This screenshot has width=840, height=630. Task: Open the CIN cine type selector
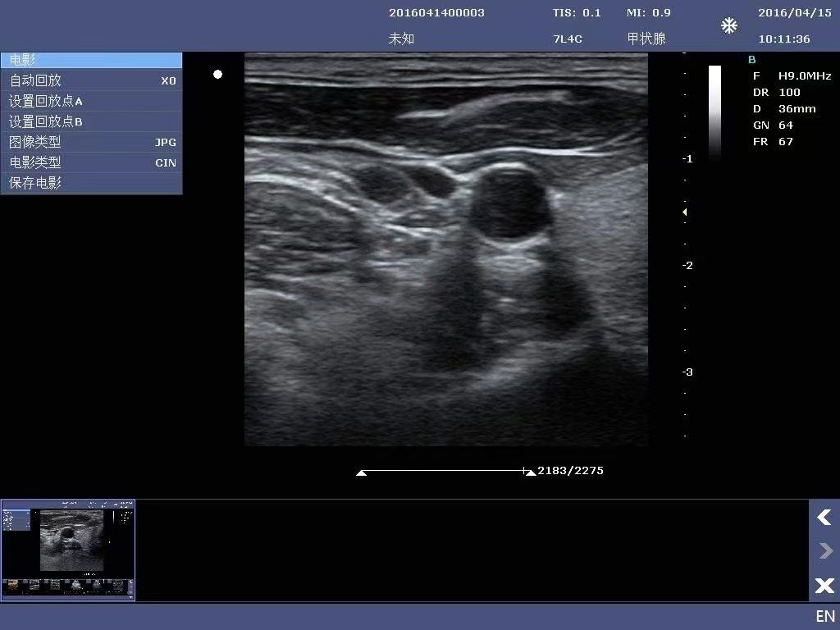(166, 162)
